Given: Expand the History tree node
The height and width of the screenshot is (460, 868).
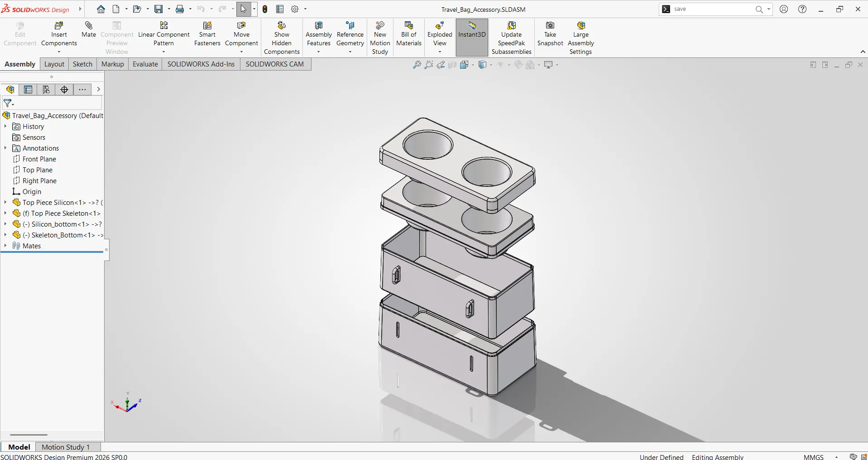Looking at the screenshot, I should click(x=5, y=127).
